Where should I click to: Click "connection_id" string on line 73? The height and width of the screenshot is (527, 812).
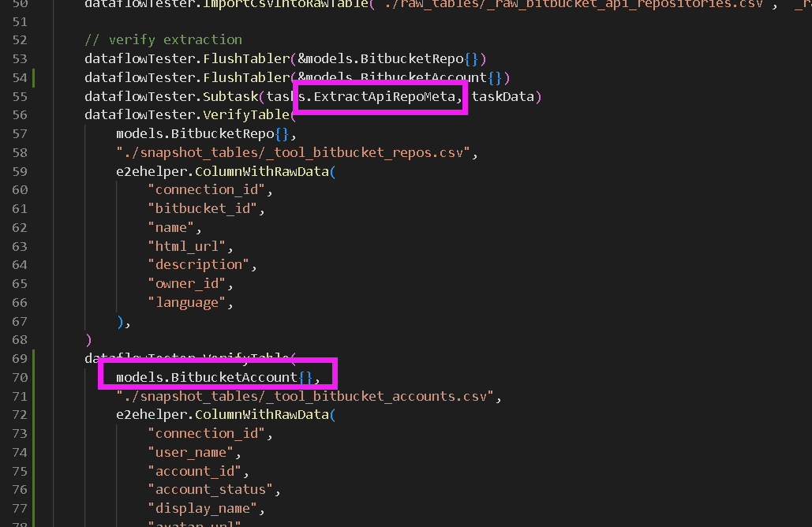point(206,434)
